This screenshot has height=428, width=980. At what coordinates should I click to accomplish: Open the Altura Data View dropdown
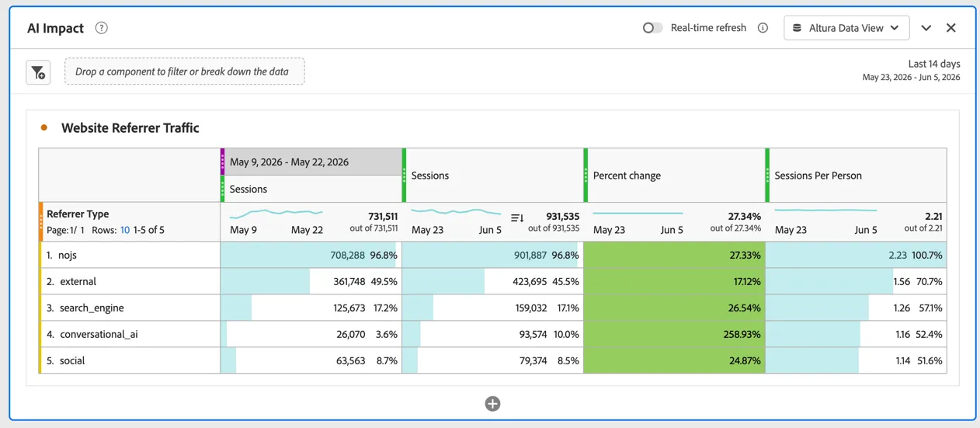pos(846,28)
